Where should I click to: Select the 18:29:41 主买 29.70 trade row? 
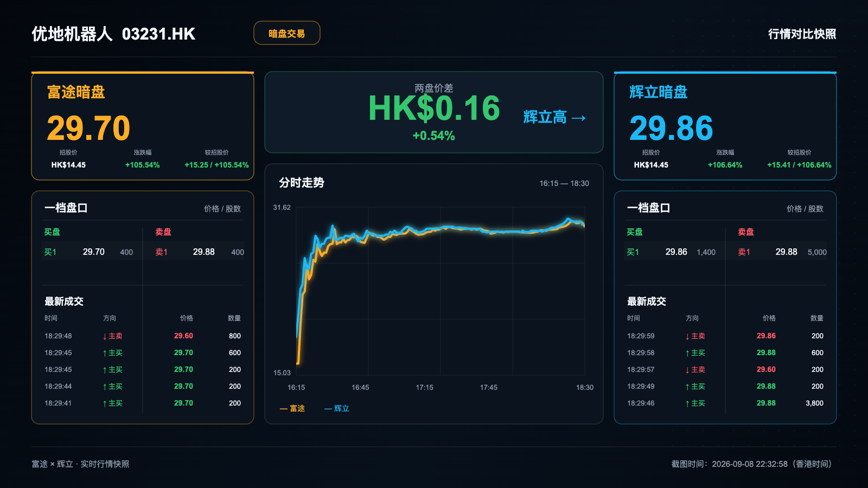[x=143, y=403]
